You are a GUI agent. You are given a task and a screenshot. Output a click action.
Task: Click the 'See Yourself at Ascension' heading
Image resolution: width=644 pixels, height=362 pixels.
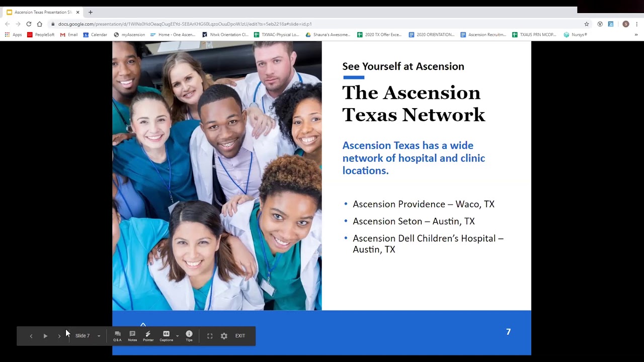pyautogui.click(x=403, y=66)
